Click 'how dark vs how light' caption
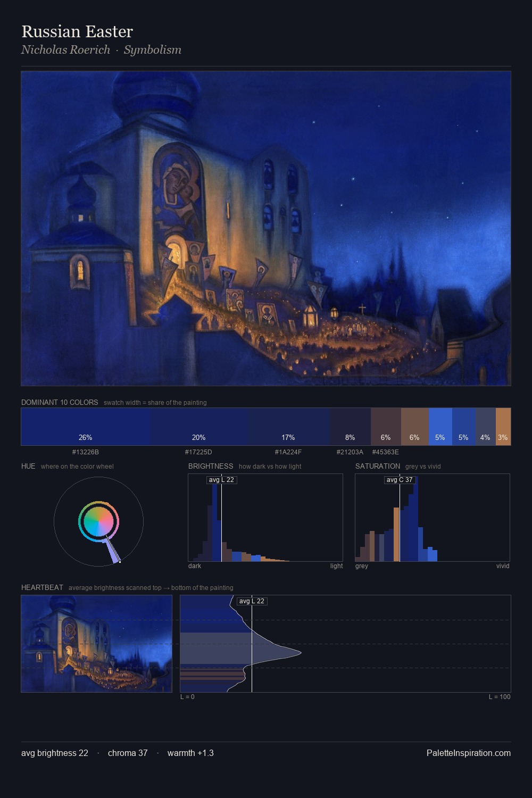Image resolution: width=532 pixels, height=798 pixels. (x=270, y=467)
